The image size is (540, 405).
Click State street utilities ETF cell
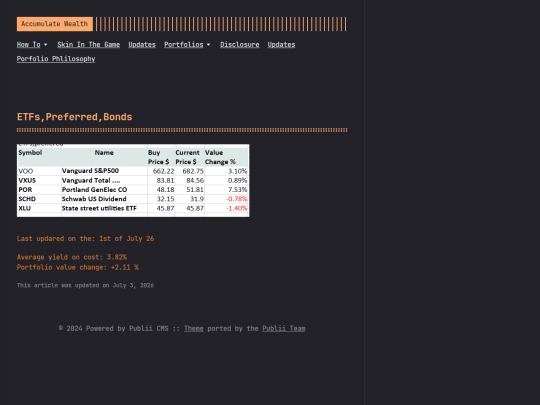tap(99, 208)
